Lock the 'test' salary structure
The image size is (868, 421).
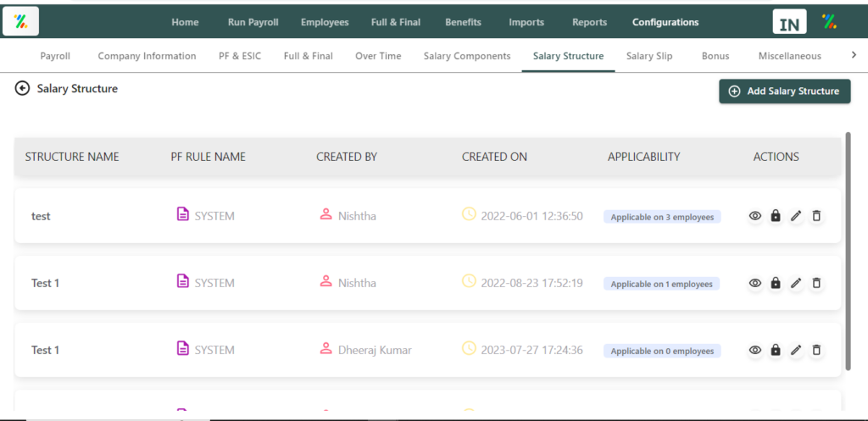776,216
